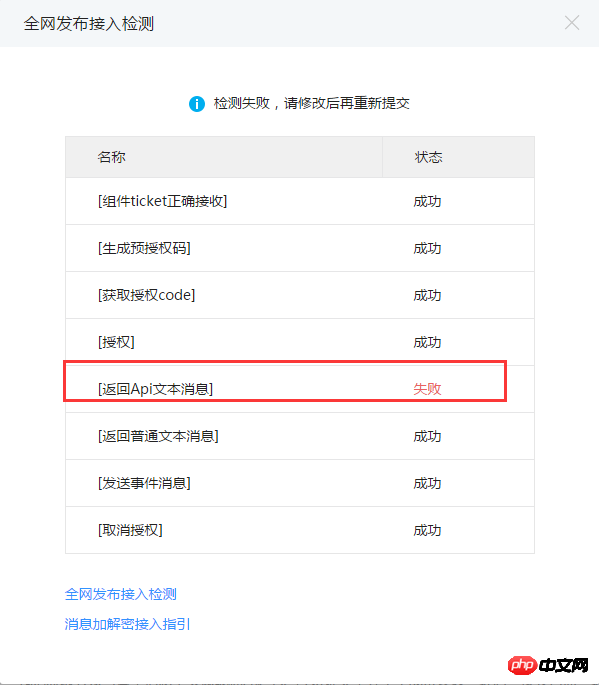This screenshot has height=685, width=599.
Task: Click the red 失败 status text
Action: pos(427,389)
